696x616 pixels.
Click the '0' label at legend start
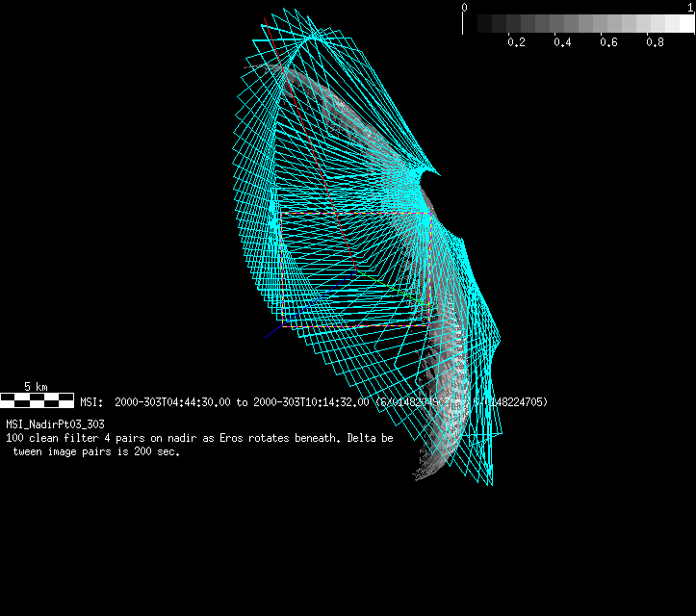[x=464, y=8]
